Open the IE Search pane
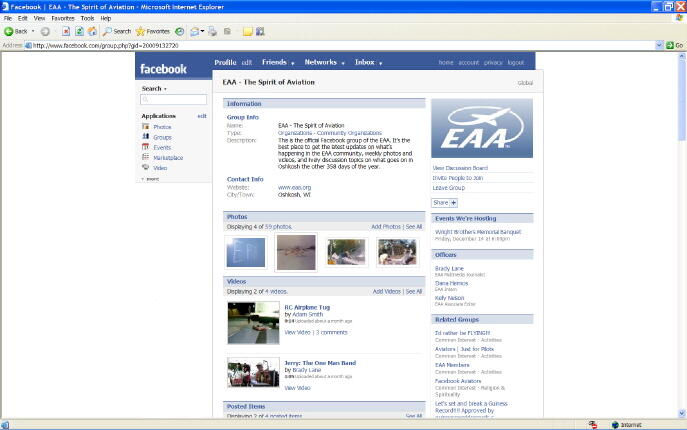 click(117, 32)
